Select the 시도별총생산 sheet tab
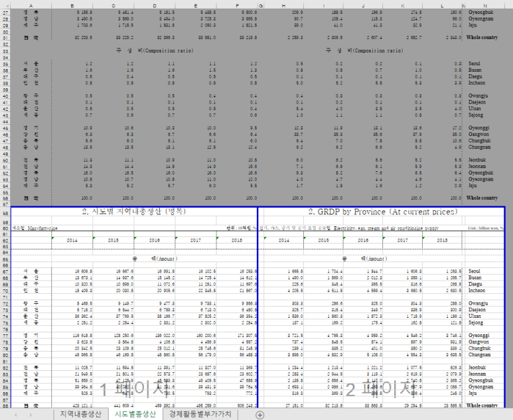The width and height of the screenshot is (513, 420). coord(135,414)
